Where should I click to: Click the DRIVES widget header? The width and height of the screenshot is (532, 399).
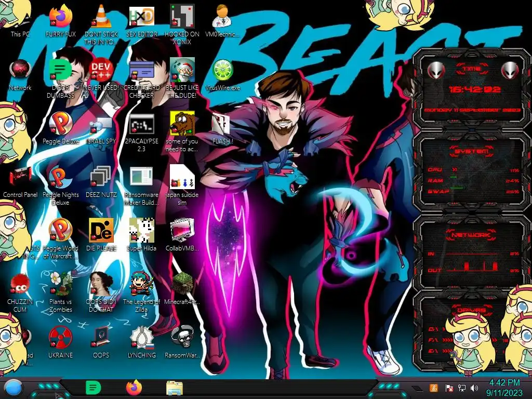471,310
